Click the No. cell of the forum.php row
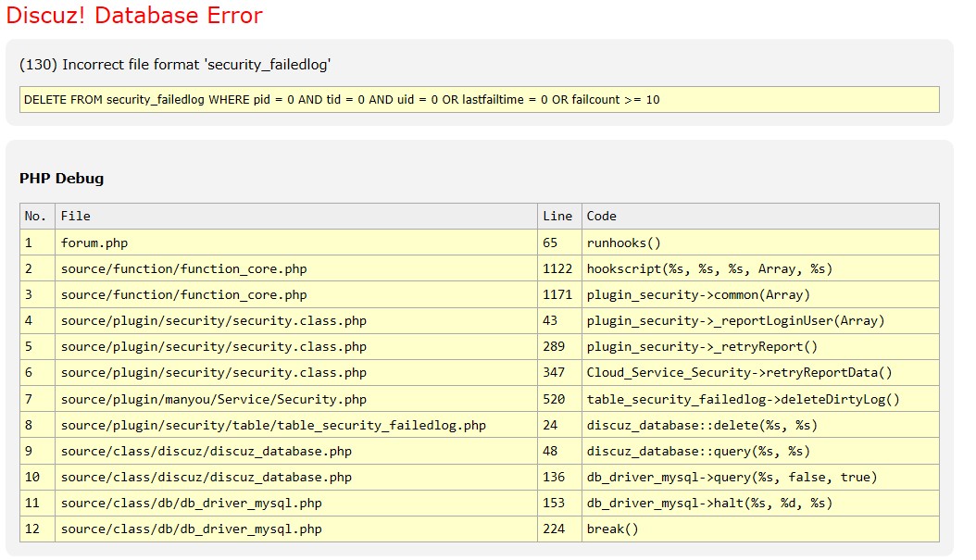 coord(37,243)
